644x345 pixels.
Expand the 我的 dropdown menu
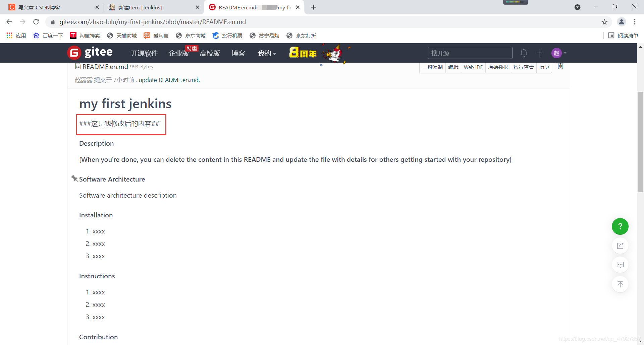coord(267,53)
